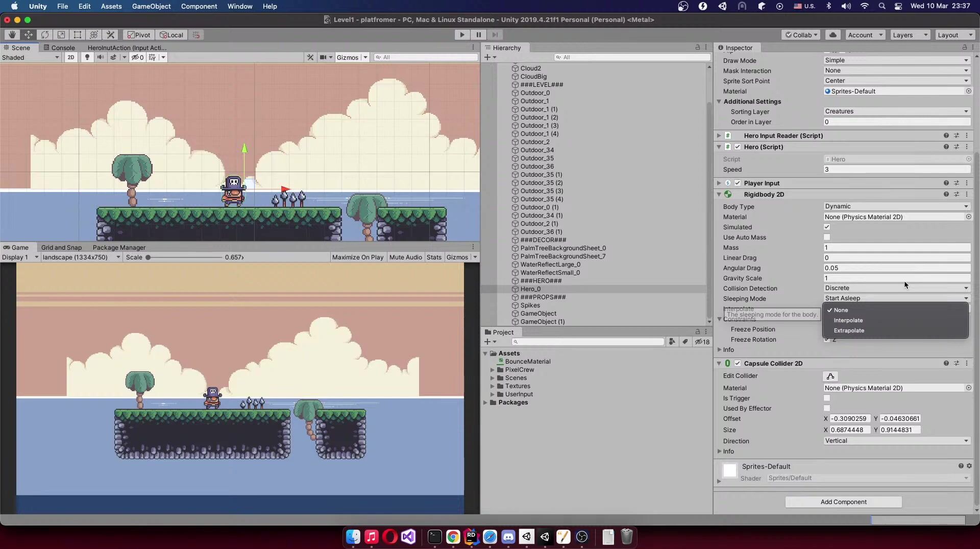
Task: Select the Hand tool in Unity toolbar
Action: (12, 35)
